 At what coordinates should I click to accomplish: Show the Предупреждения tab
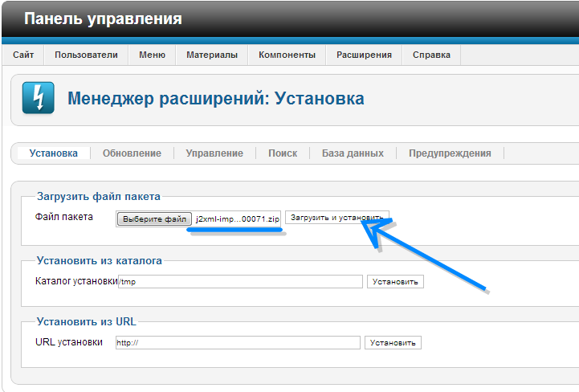tap(450, 153)
